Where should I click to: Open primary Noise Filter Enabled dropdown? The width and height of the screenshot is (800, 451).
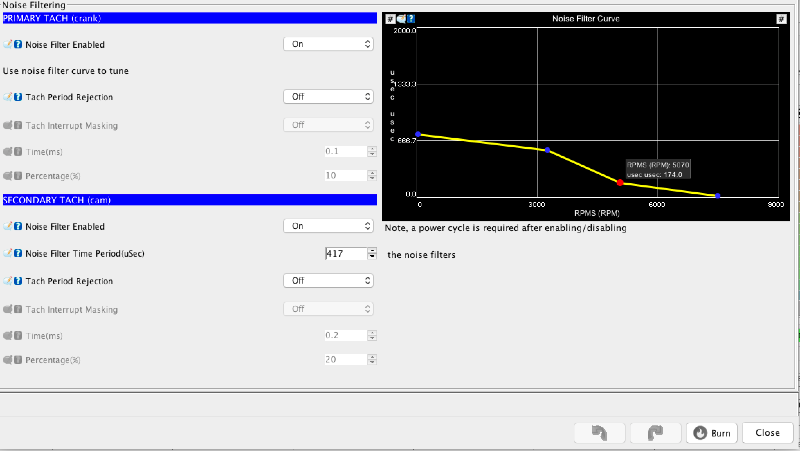tap(328, 45)
